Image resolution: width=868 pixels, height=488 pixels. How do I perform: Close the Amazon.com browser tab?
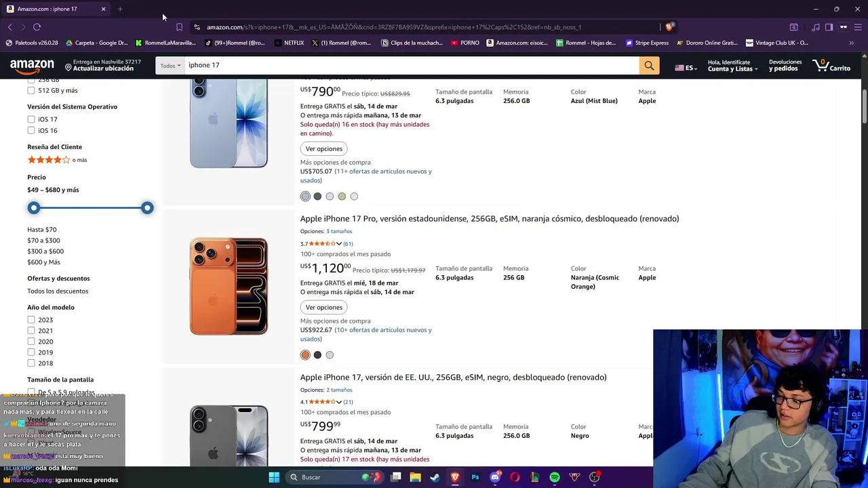point(103,9)
